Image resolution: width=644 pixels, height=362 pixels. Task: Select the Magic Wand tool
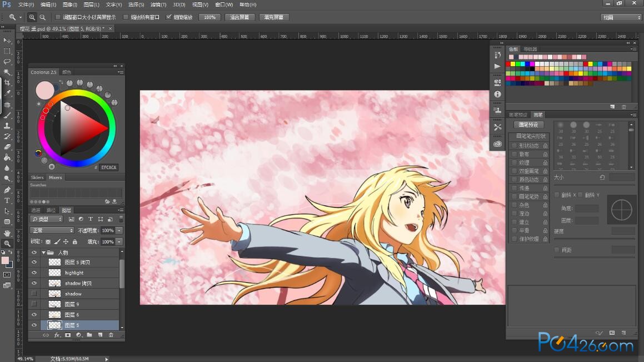[7, 72]
